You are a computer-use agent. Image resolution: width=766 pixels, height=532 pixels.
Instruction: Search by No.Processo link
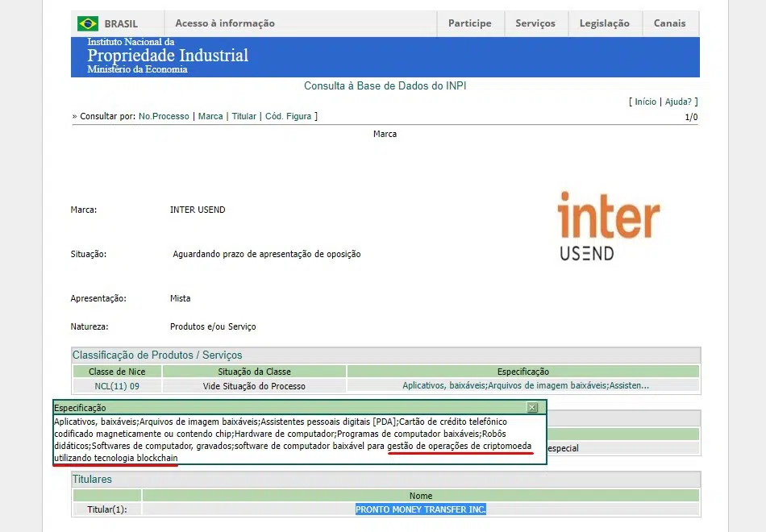tap(164, 116)
